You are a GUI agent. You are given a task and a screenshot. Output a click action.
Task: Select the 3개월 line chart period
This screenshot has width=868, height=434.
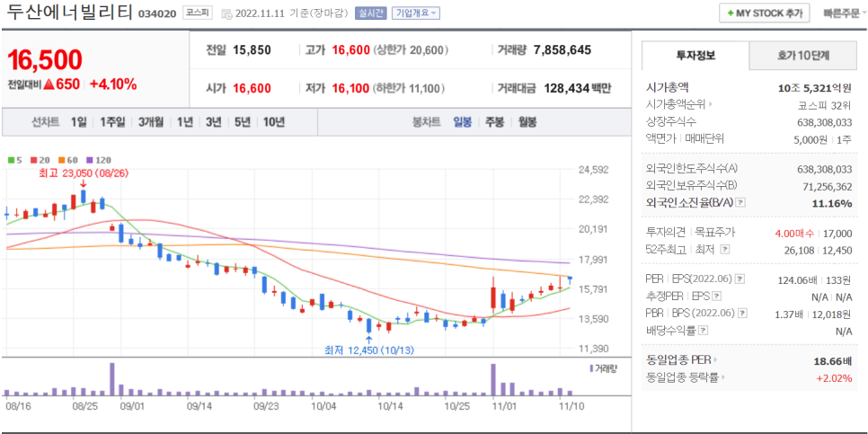[x=151, y=122]
